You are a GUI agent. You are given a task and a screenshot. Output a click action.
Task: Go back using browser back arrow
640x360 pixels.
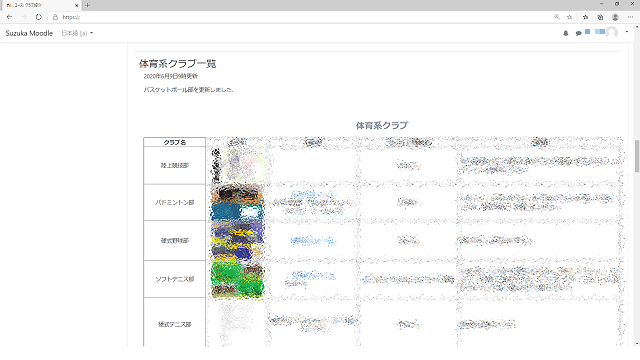coord(9,17)
